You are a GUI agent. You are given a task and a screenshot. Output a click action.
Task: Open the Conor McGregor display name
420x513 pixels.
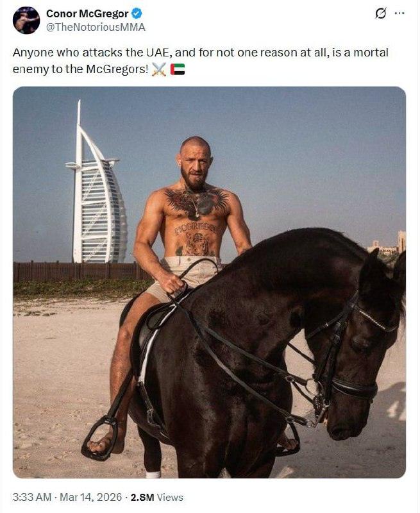pos(87,13)
